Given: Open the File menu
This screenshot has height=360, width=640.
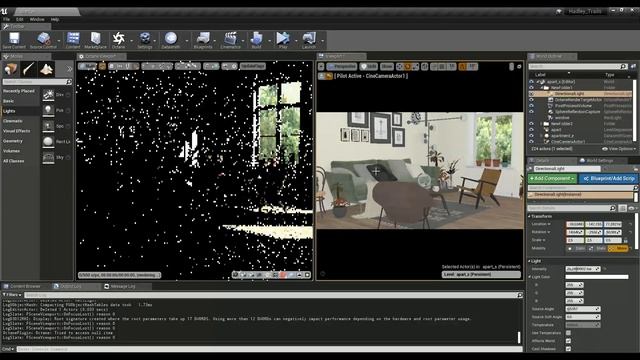Looking at the screenshot, I should click(7, 19).
